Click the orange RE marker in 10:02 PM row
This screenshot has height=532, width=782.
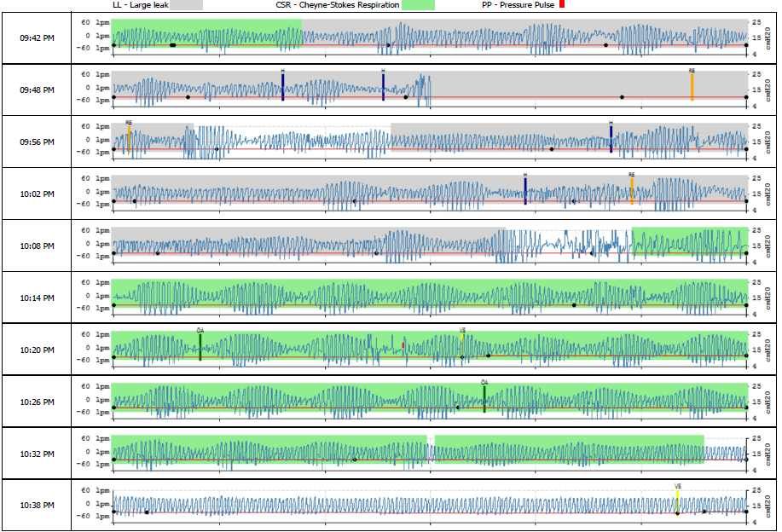pyautogui.click(x=632, y=190)
